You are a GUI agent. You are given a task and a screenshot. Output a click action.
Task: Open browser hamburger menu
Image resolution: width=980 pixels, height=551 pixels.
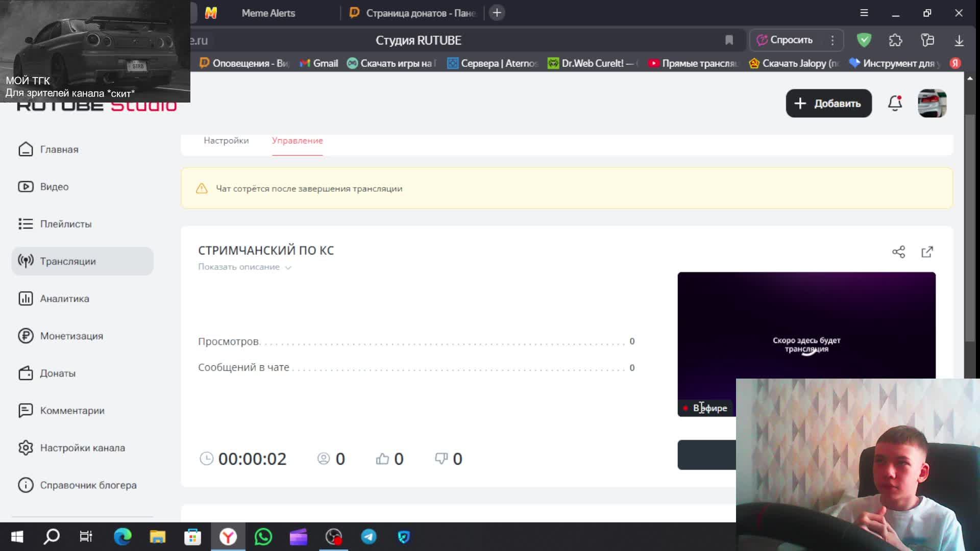(864, 13)
